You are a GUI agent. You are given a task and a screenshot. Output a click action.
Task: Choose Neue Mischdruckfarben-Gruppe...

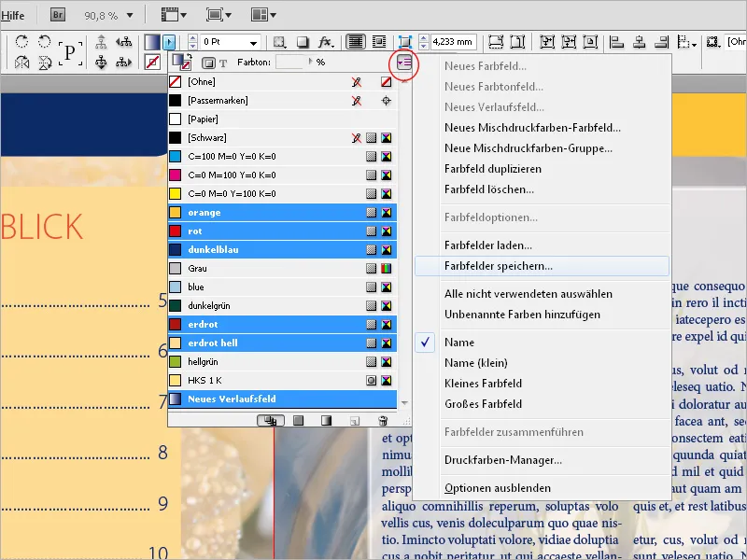[x=543, y=148]
